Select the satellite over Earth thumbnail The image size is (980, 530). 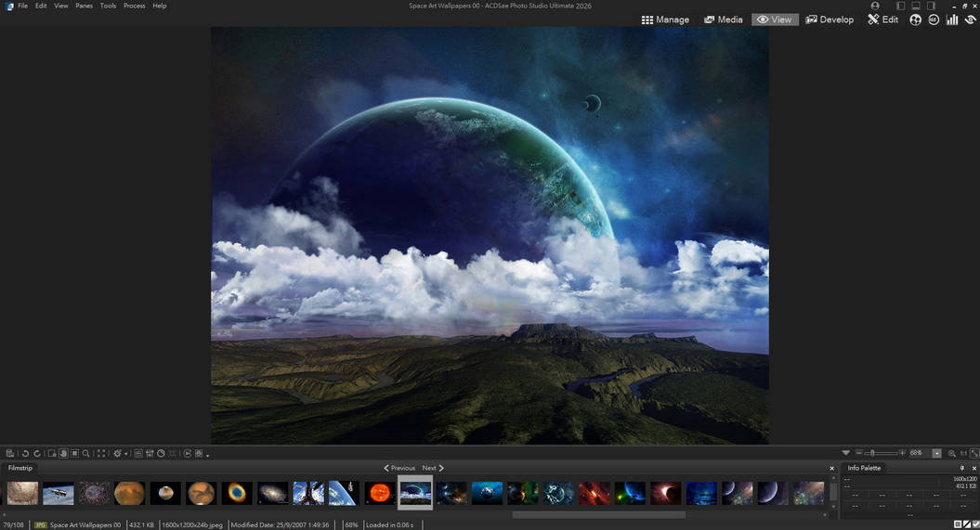[59, 493]
